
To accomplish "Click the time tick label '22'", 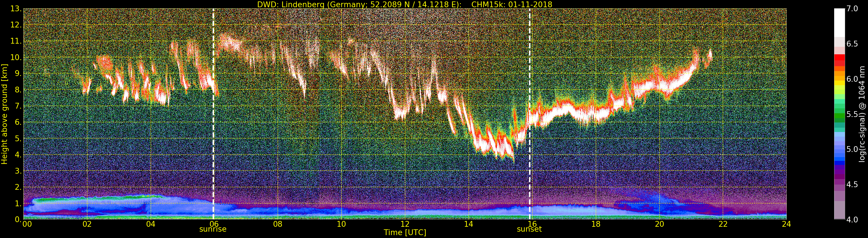I will click(723, 224).
